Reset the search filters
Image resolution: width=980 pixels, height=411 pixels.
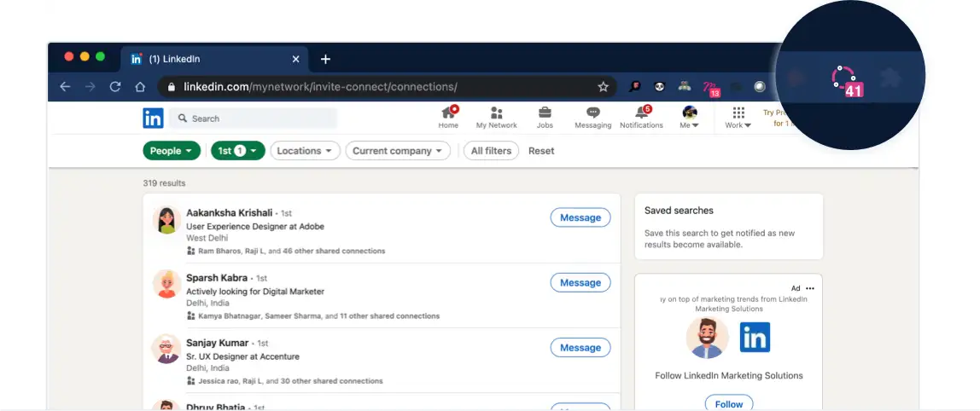coord(541,151)
